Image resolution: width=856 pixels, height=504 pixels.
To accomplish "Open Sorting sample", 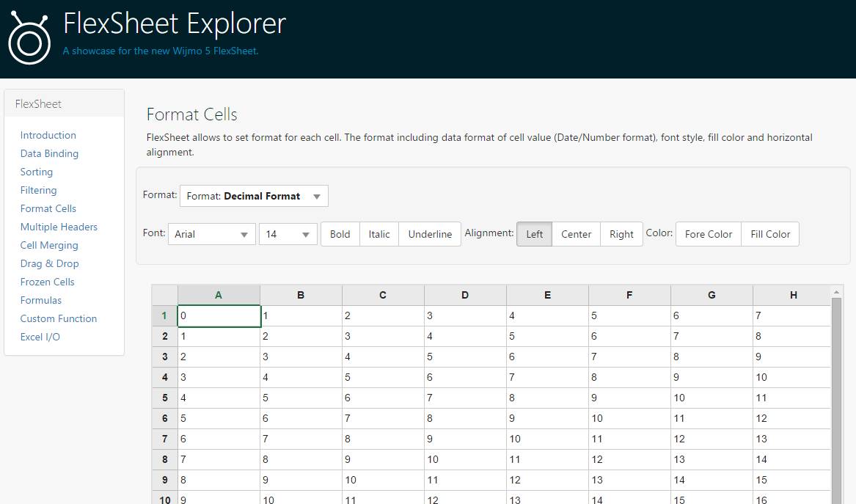I will point(37,172).
